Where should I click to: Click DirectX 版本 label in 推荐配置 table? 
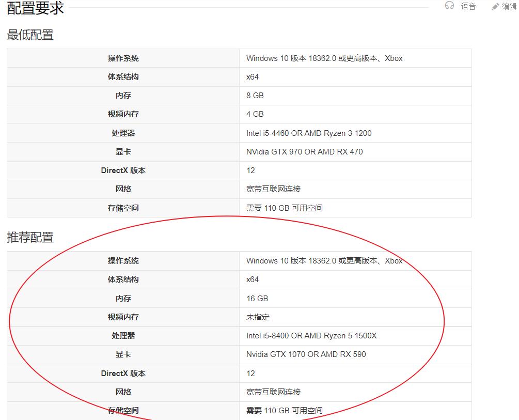tap(123, 374)
